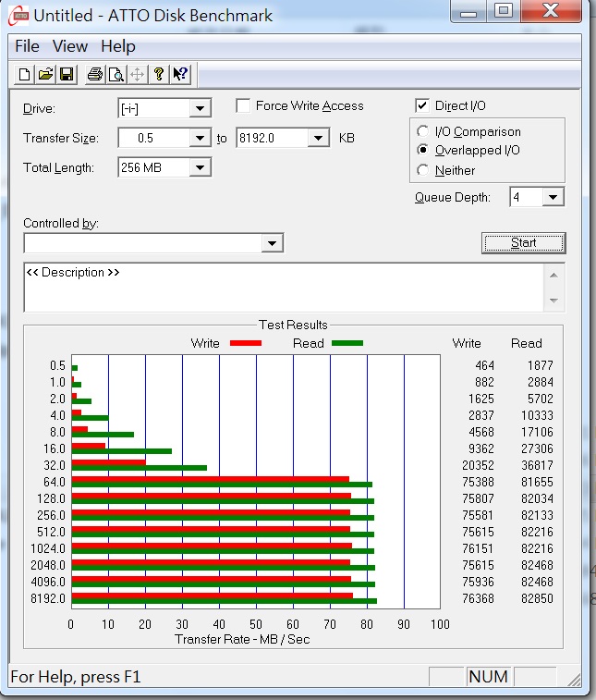Click the 8192.0 row read bar
This screenshot has width=596, height=700.
224,601
